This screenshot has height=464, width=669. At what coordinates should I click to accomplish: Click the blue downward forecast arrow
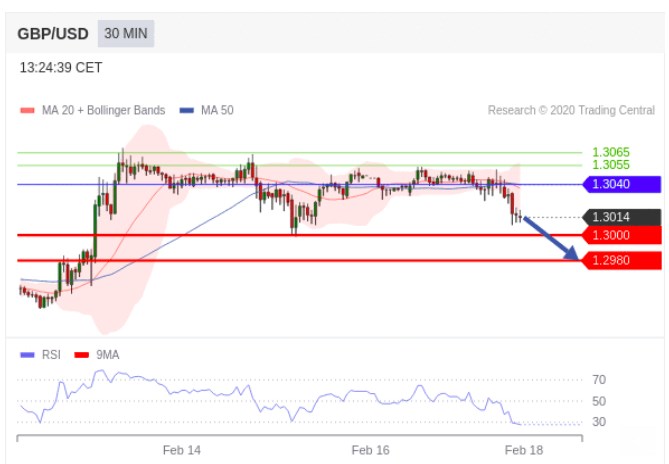tap(551, 238)
